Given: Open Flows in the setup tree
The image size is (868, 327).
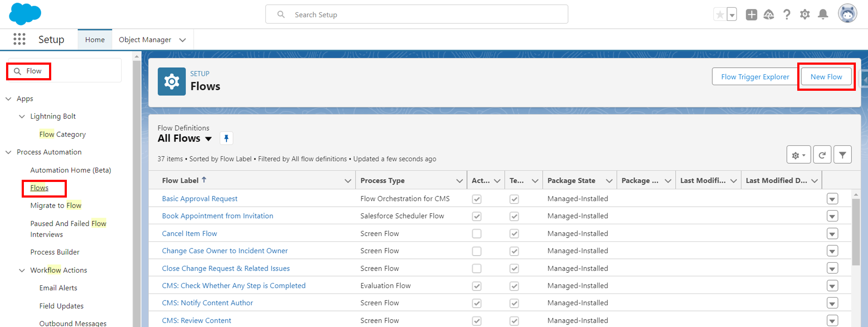Looking at the screenshot, I should tap(39, 188).
